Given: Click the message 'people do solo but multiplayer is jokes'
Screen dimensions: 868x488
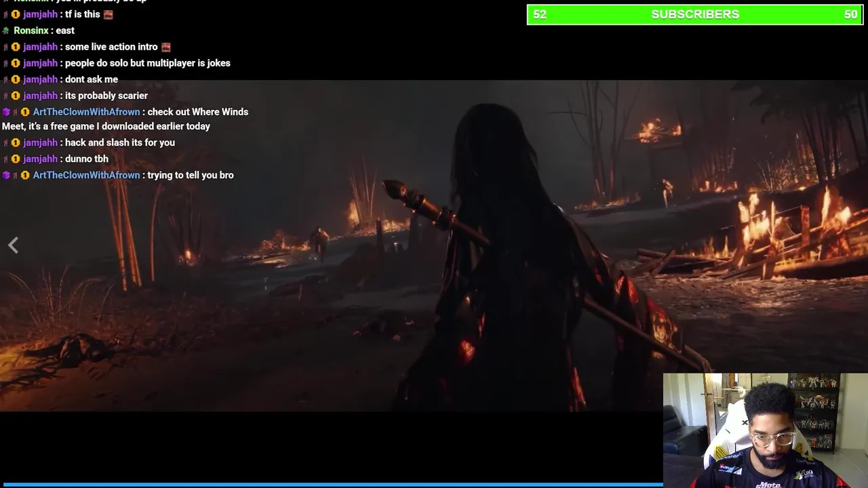Looking at the screenshot, I should tap(148, 63).
